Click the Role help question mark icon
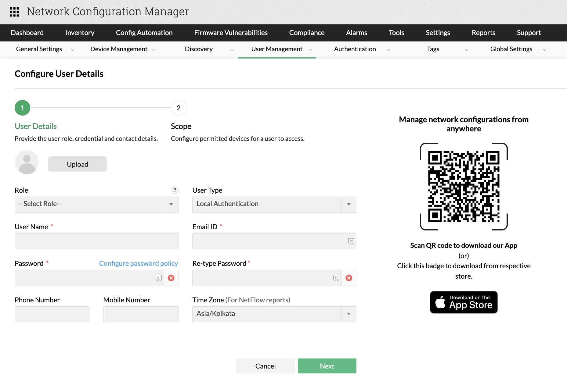 [x=175, y=190]
